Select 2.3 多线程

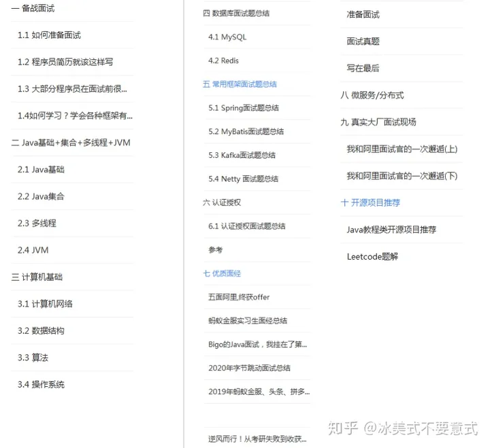37,223
